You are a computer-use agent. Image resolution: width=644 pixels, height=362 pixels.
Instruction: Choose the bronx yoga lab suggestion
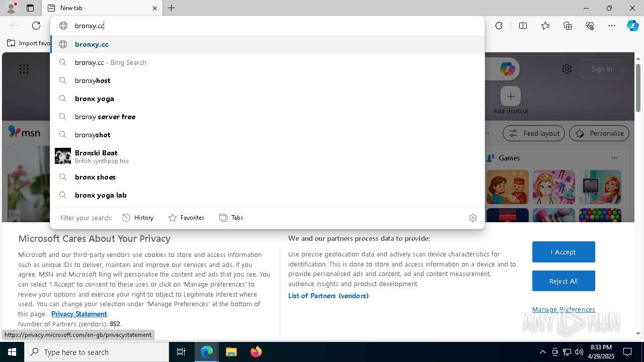pos(267,195)
